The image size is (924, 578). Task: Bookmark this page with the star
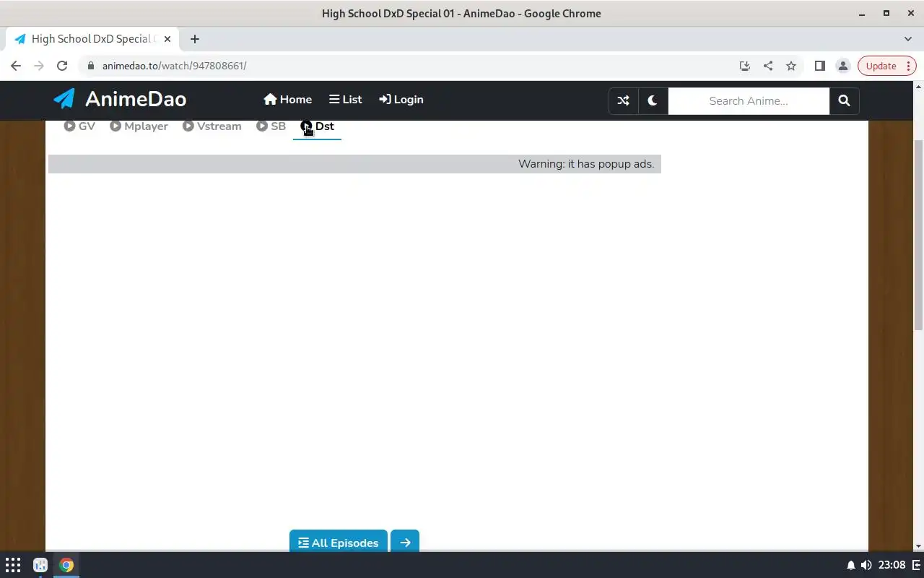pos(791,66)
